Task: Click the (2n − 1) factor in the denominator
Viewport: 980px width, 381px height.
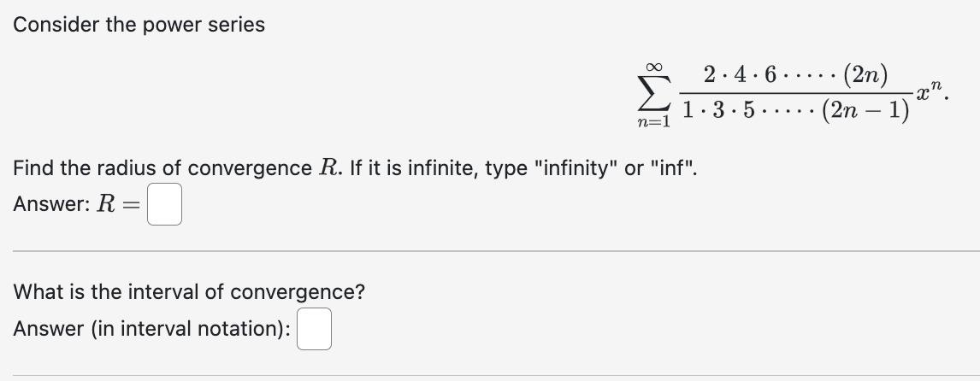Action: point(865,111)
